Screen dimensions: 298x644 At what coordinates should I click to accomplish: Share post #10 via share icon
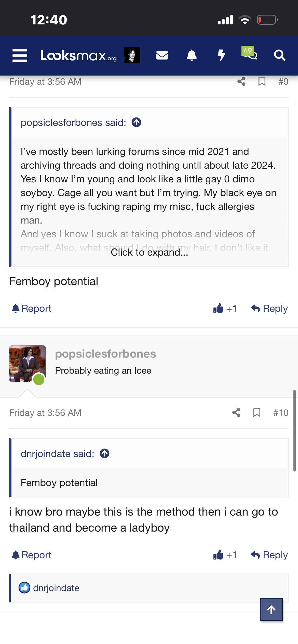pyautogui.click(x=236, y=413)
